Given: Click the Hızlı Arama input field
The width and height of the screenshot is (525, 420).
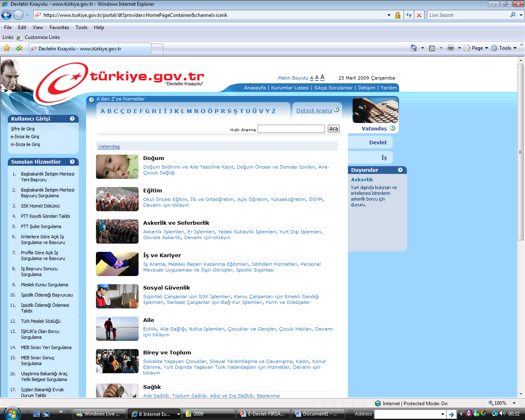Looking at the screenshot, I should tap(291, 129).
